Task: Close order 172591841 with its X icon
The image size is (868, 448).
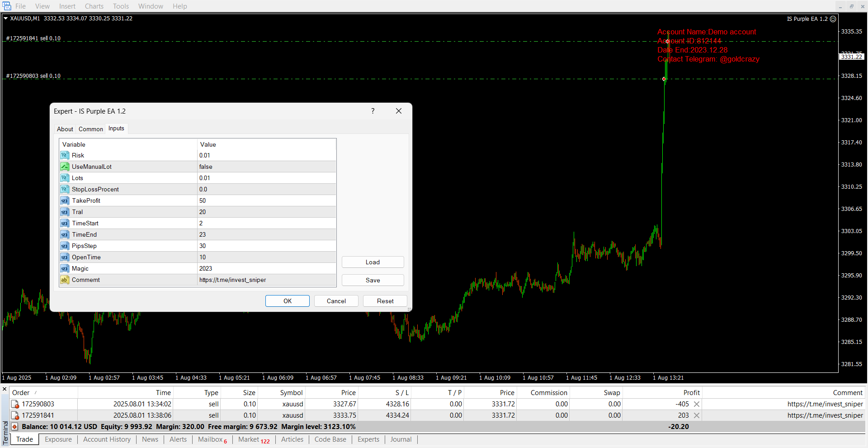Action: coord(697,415)
